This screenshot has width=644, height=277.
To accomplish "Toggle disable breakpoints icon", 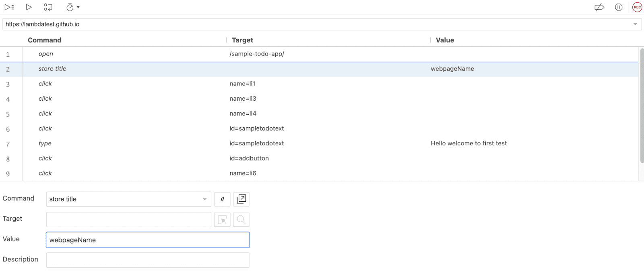I will (599, 7).
